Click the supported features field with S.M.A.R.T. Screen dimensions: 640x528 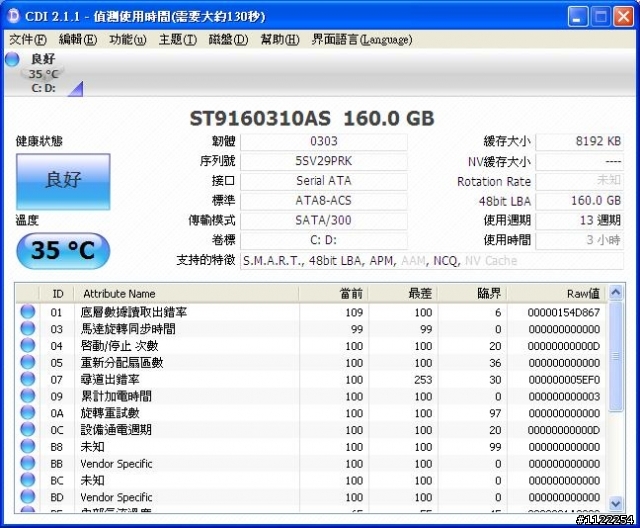[x=432, y=261]
